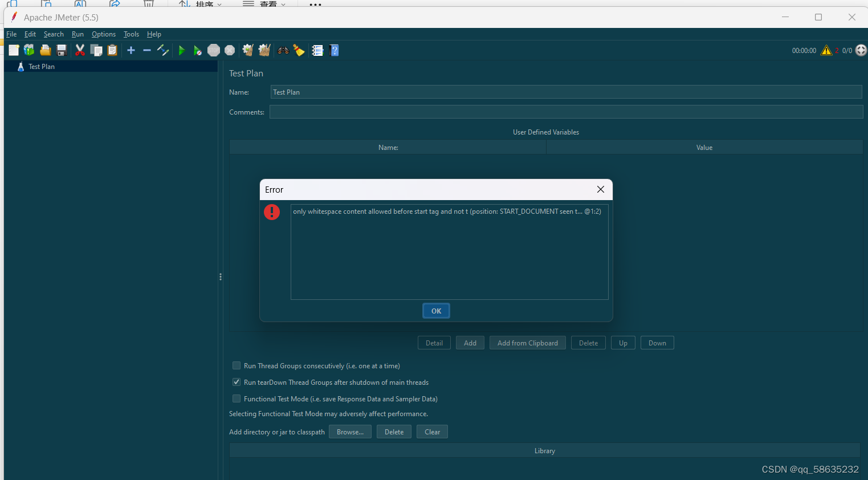Toggle Run Thread Groups consecutively checkbox
Image resolution: width=868 pixels, height=480 pixels.
pos(237,365)
